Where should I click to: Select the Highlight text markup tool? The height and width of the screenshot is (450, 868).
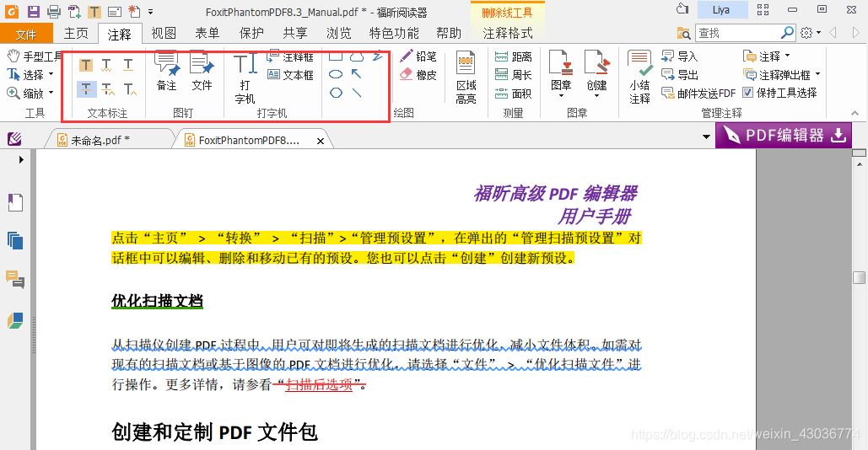[x=86, y=65]
